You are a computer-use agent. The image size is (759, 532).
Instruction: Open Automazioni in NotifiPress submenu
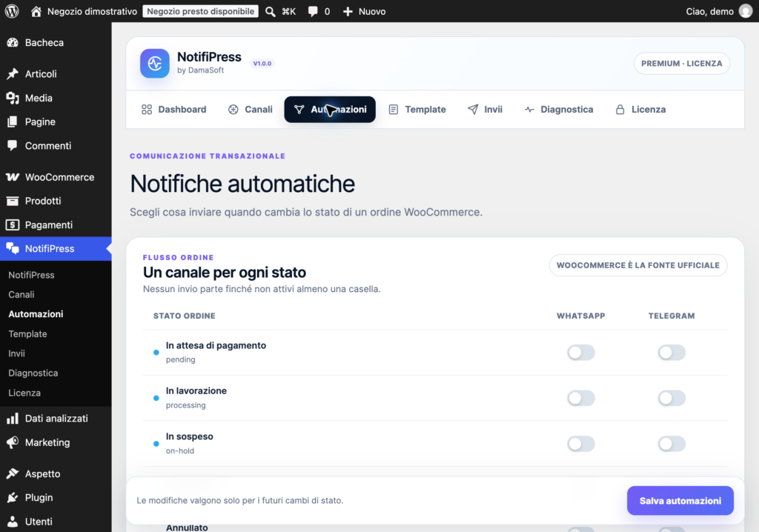click(x=36, y=313)
